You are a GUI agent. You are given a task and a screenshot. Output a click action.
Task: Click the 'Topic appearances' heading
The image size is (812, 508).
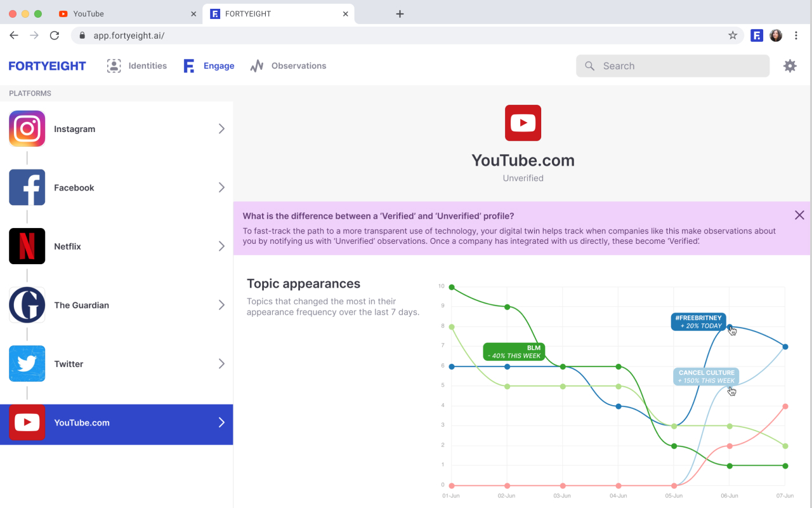click(303, 284)
